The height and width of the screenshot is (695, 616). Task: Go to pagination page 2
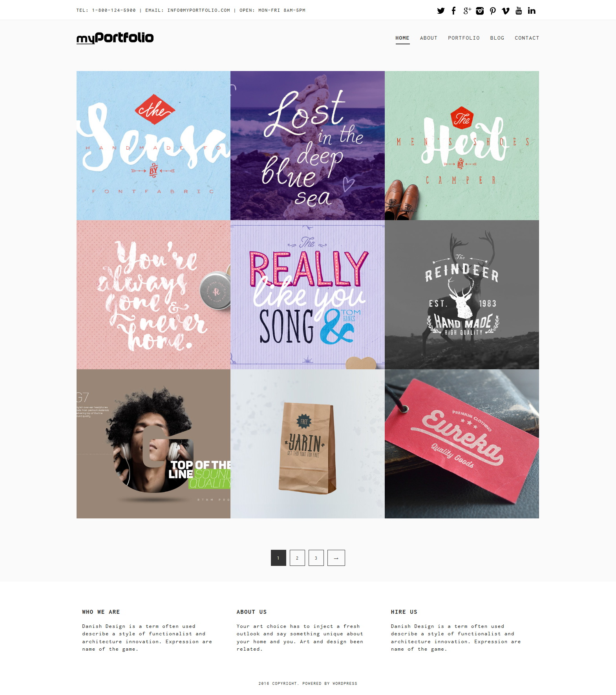297,558
